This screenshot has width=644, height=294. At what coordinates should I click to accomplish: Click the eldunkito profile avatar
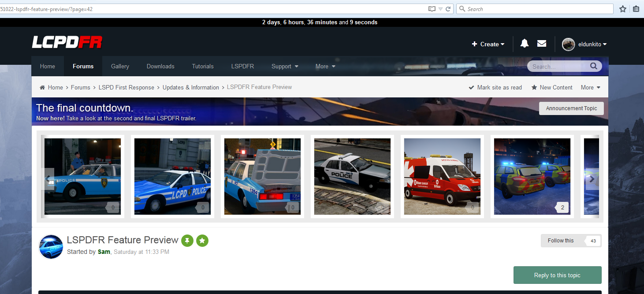(568, 44)
